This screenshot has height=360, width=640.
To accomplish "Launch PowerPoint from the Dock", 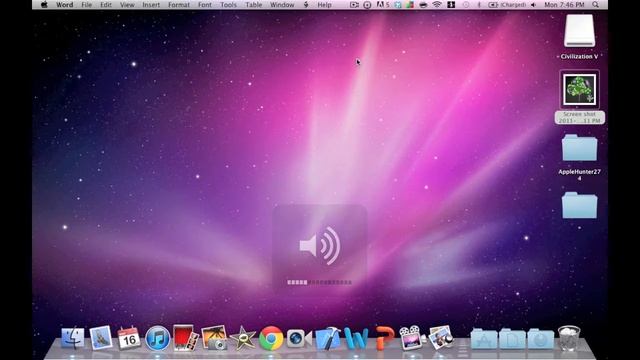I will pos(384,338).
